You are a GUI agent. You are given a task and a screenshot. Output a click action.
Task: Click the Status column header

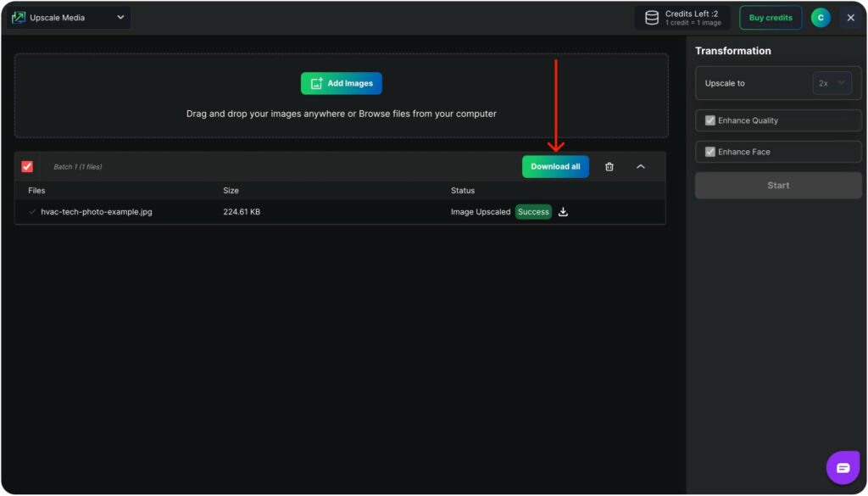point(463,191)
